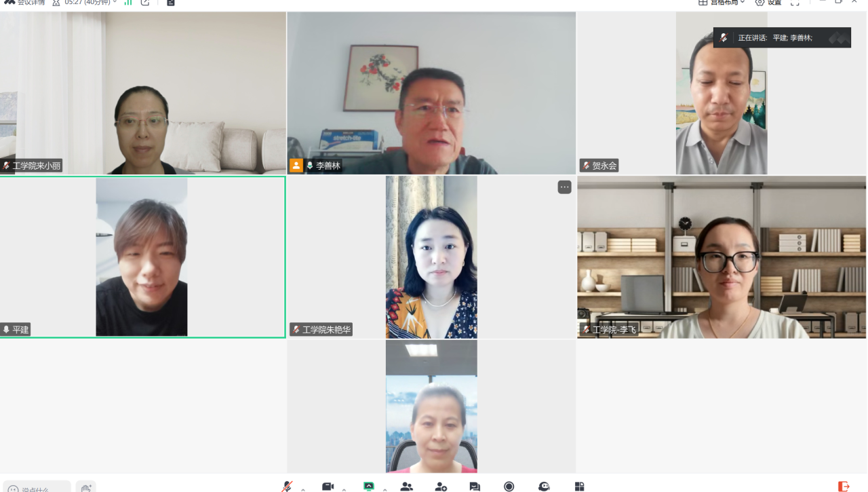Unmute the microphone in the bottom toolbar

[x=288, y=487]
